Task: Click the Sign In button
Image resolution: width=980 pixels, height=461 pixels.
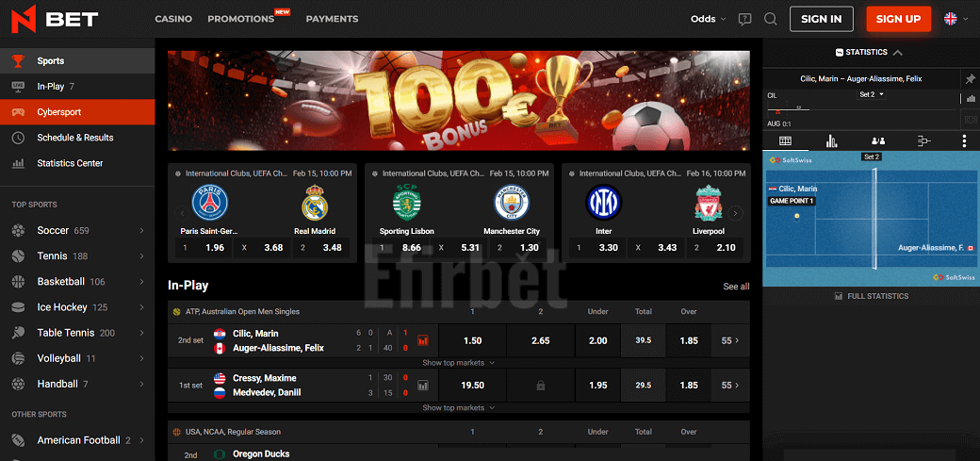Action: [x=822, y=19]
